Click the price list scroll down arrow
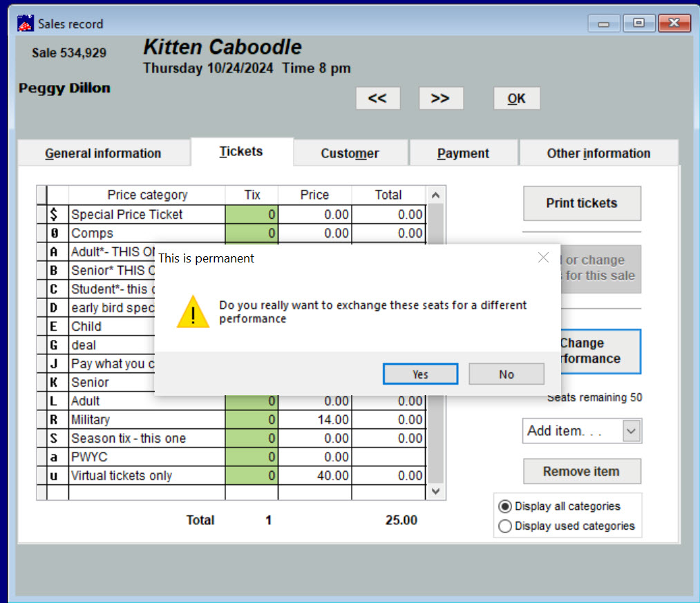This screenshot has width=700, height=603. click(436, 491)
